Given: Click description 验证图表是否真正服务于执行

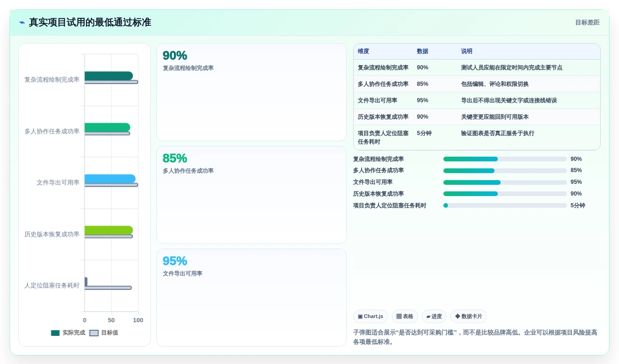Looking at the screenshot, I should 498,133.
